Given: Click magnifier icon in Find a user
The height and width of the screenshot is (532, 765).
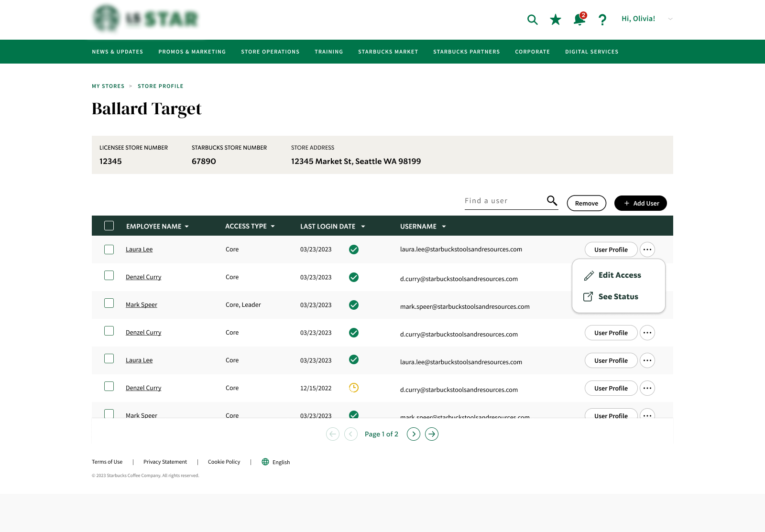Looking at the screenshot, I should point(552,201).
